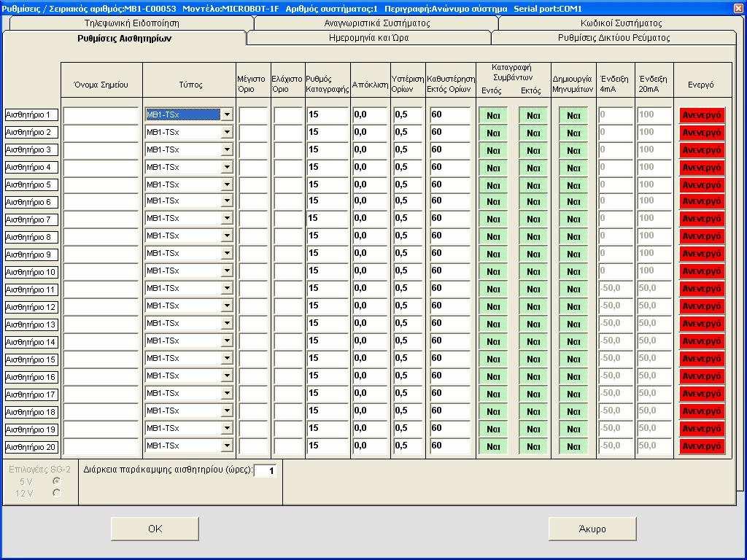Click the Καταγραφή Συμβάντων header
Screen dimensions: 747x560
[512, 72]
